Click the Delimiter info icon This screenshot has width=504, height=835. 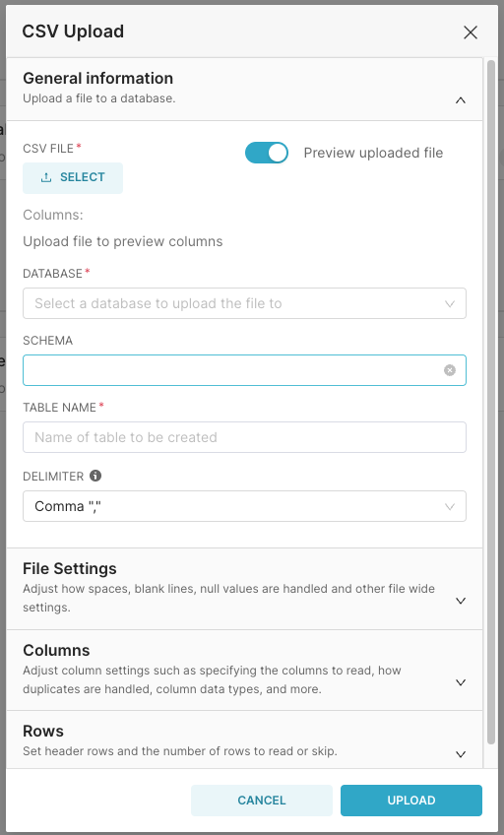coord(95,476)
